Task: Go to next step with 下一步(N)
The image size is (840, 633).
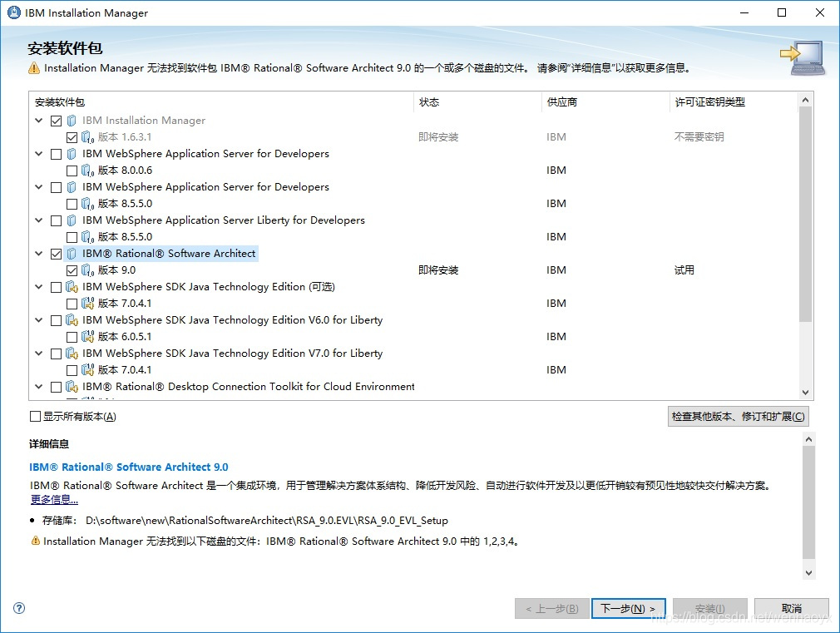Action: coord(629,608)
